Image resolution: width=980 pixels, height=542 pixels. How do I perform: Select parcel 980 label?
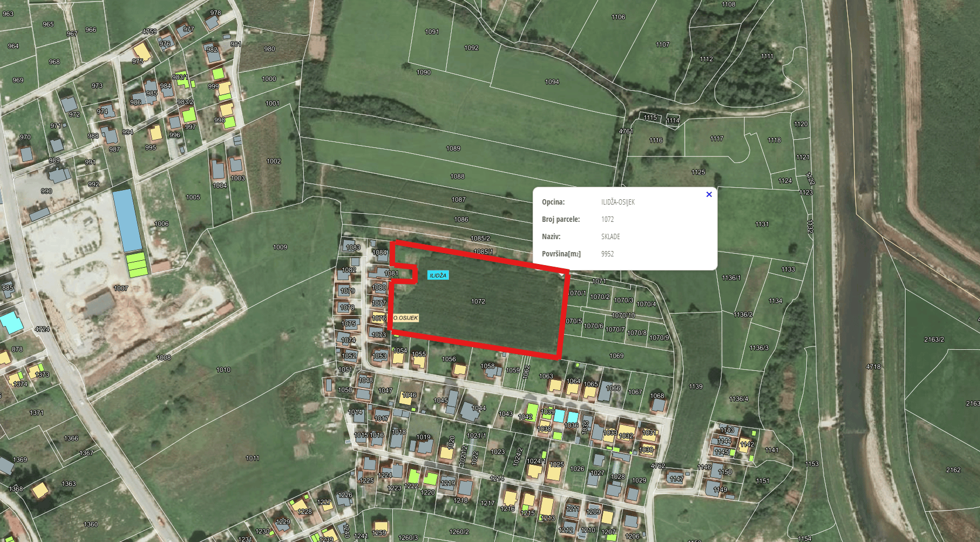[x=269, y=49]
